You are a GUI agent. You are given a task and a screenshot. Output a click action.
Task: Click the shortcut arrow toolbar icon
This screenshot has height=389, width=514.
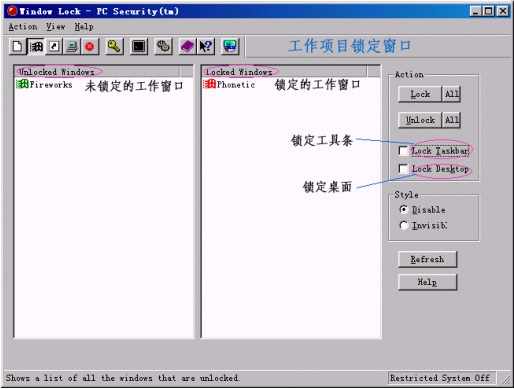pos(54,46)
